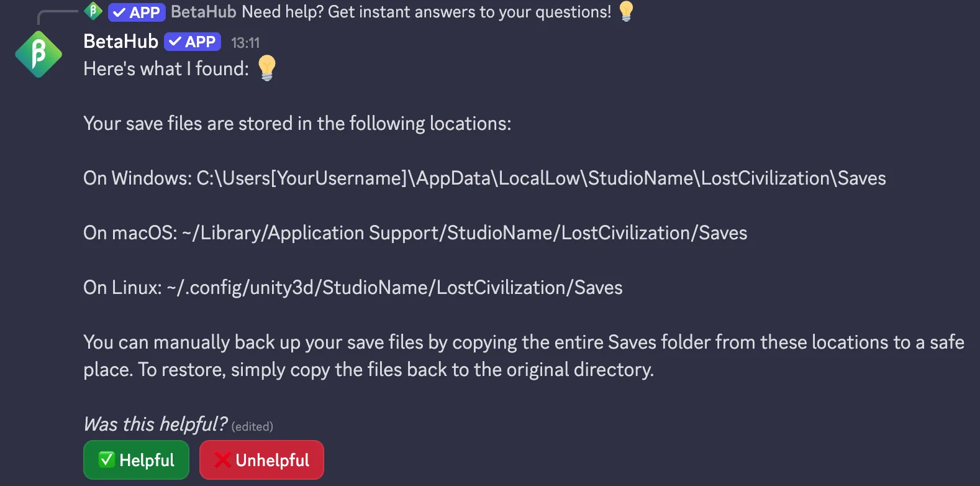This screenshot has width=980, height=486.
Task: Click the APP badge in the reply preview
Action: coord(137,12)
